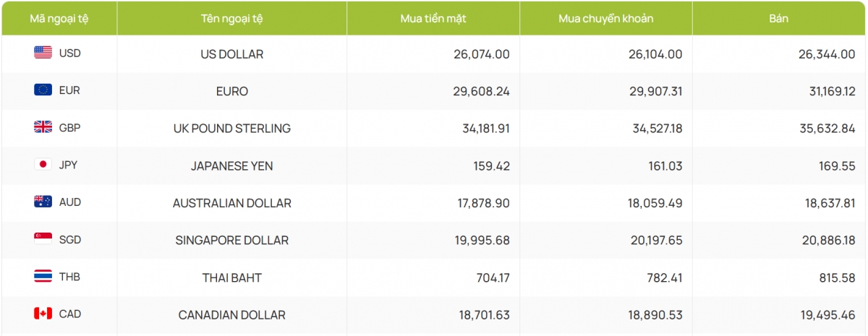Select the SINGAPORE DOLLAR name cell
The image size is (868, 336).
coord(231,241)
